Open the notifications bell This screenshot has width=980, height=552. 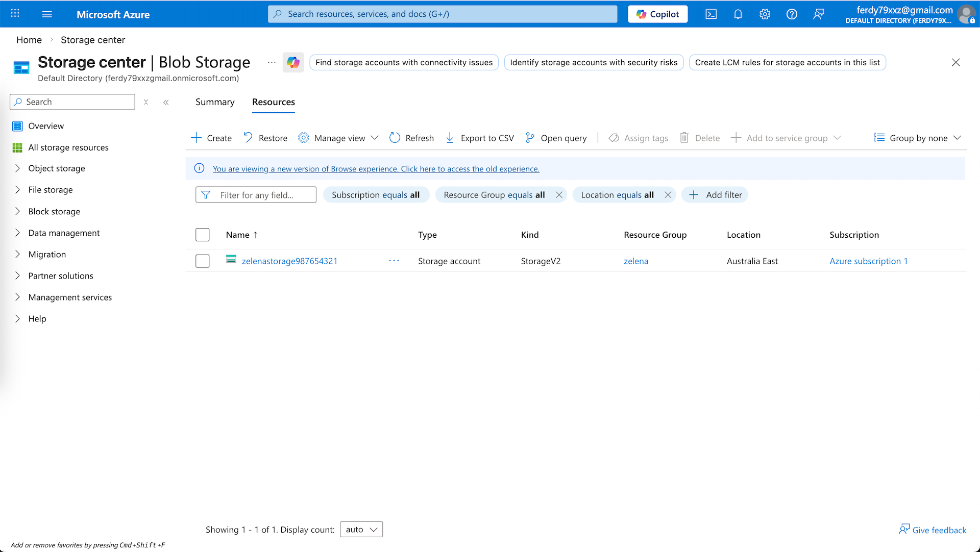(738, 14)
